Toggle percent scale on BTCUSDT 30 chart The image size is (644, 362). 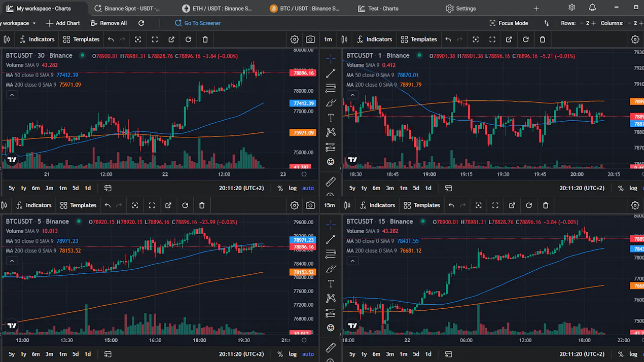pos(280,188)
